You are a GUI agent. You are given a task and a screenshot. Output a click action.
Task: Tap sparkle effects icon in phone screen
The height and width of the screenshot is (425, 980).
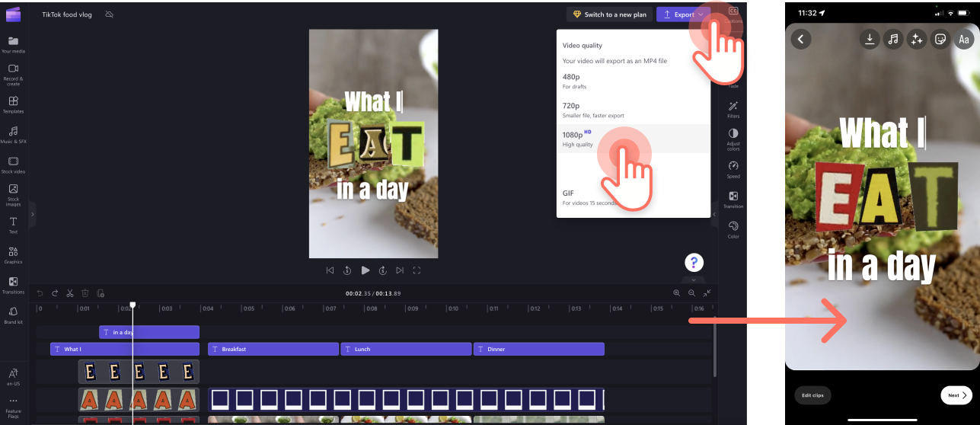[x=917, y=39]
